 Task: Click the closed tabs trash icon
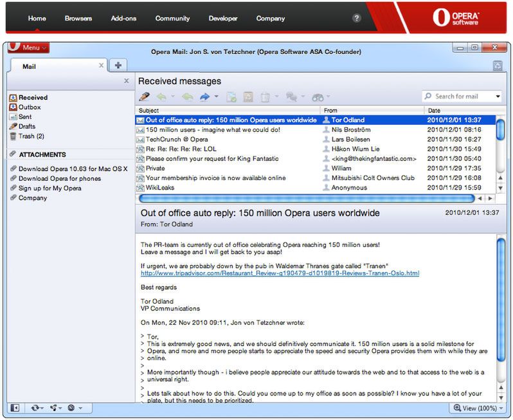[498, 66]
